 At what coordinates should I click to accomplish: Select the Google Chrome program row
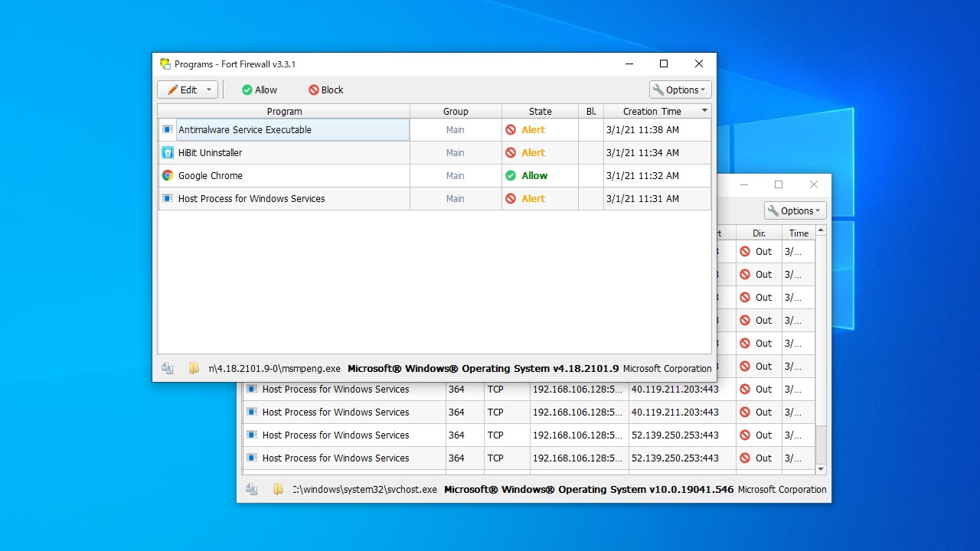point(434,175)
